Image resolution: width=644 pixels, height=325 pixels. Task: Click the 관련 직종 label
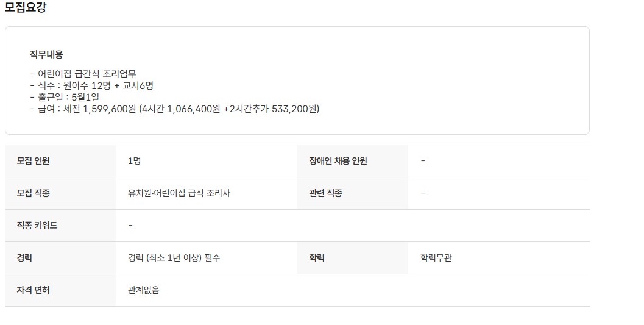[x=326, y=193]
